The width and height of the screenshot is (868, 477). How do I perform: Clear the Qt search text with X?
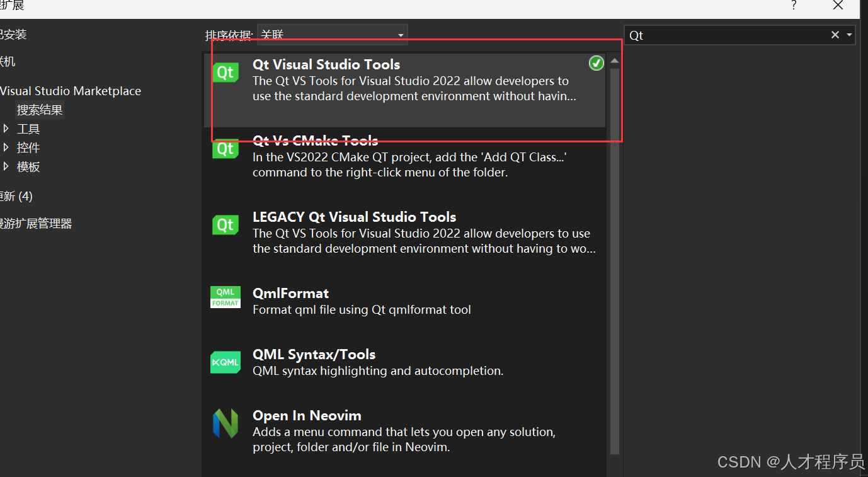click(835, 35)
